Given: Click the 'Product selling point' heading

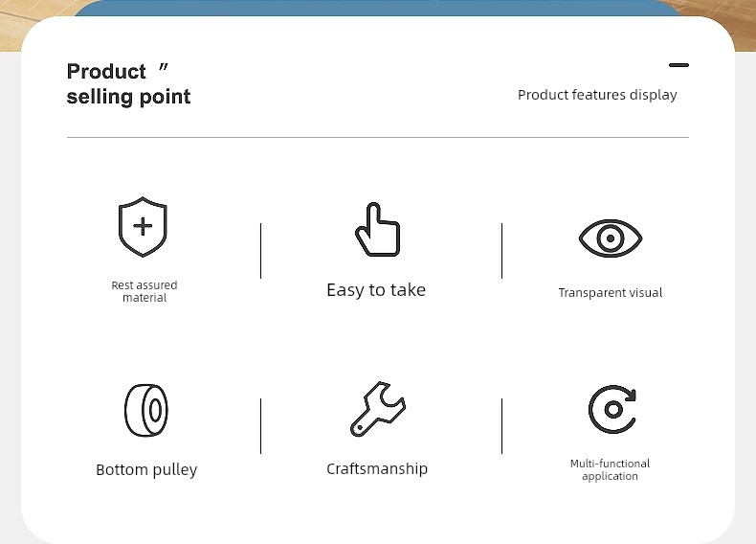Looking at the screenshot, I should [x=129, y=84].
